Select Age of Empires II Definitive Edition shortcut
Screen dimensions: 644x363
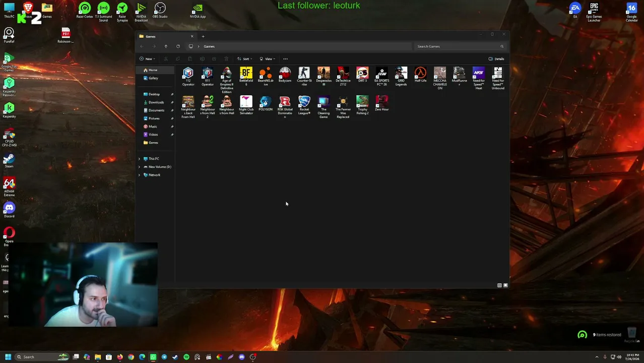click(227, 80)
